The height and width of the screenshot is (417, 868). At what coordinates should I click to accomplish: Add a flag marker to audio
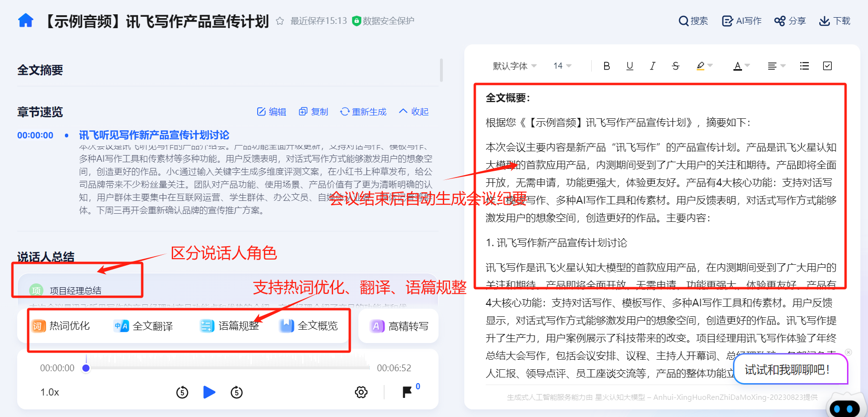click(x=407, y=392)
